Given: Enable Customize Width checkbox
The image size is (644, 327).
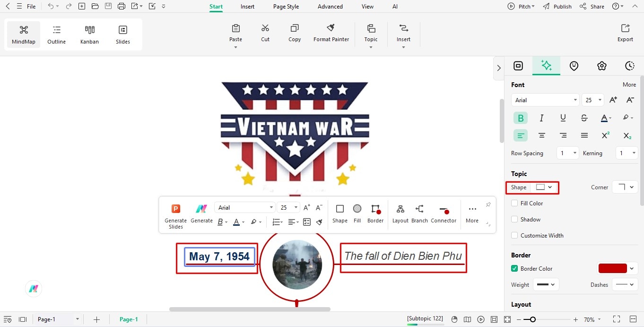Looking at the screenshot, I should click(514, 235).
